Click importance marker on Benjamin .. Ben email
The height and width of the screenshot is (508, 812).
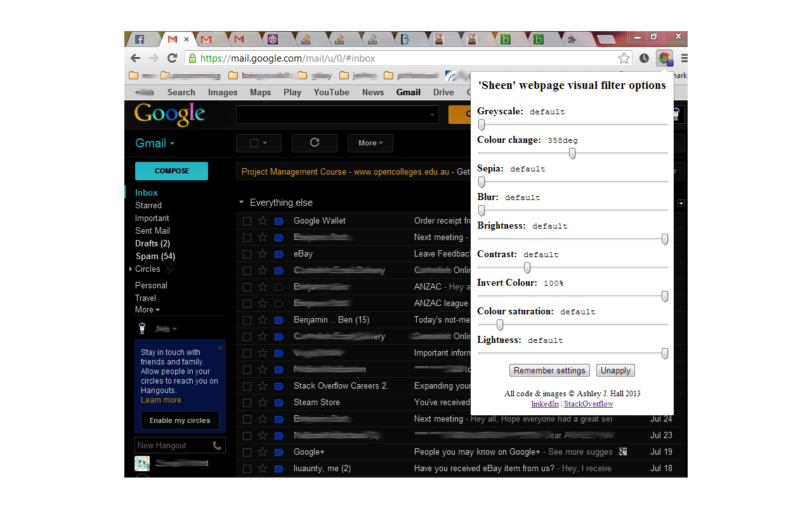click(278, 320)
